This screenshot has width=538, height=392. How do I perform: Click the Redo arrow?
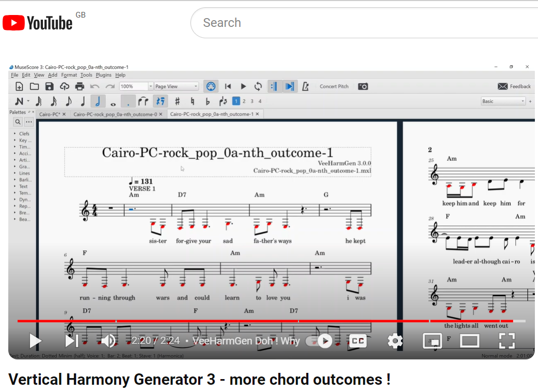(110, 86)
